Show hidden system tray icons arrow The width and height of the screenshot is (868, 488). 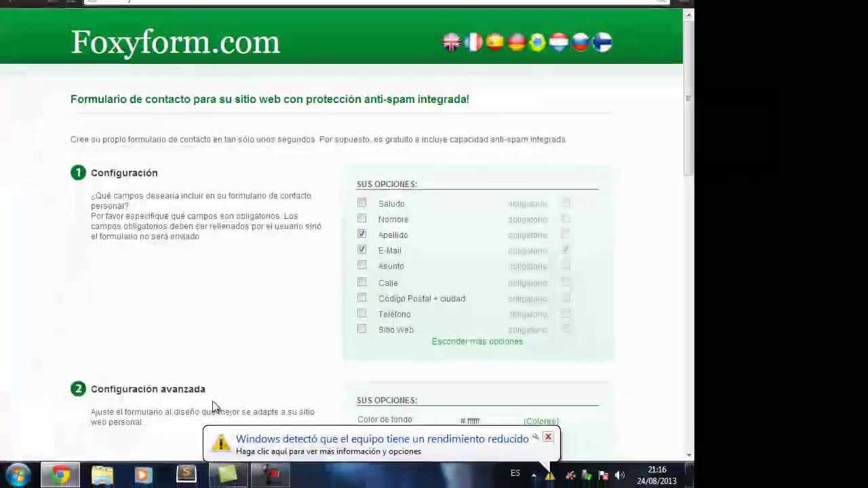pos(534,475)
